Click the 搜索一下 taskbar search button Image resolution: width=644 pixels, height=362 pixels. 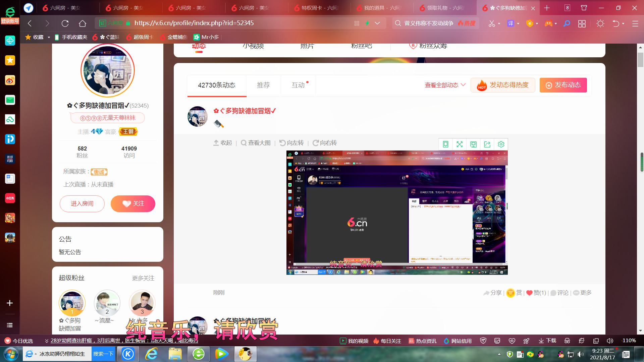click(x=103, y=354)
